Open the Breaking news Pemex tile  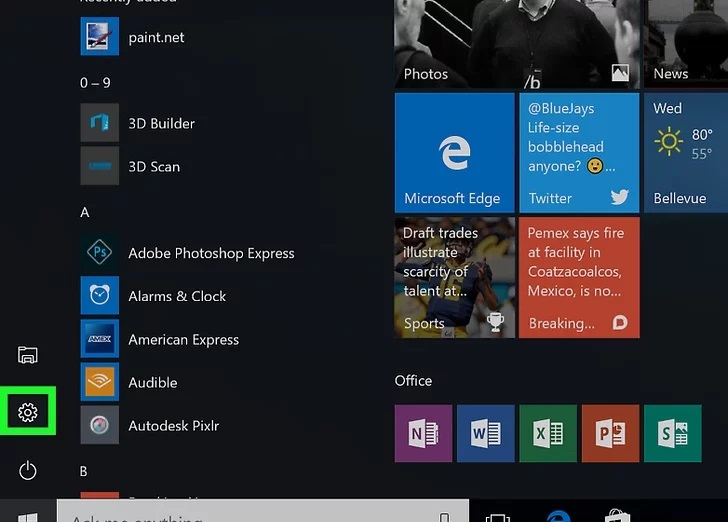tap(579, 277)
